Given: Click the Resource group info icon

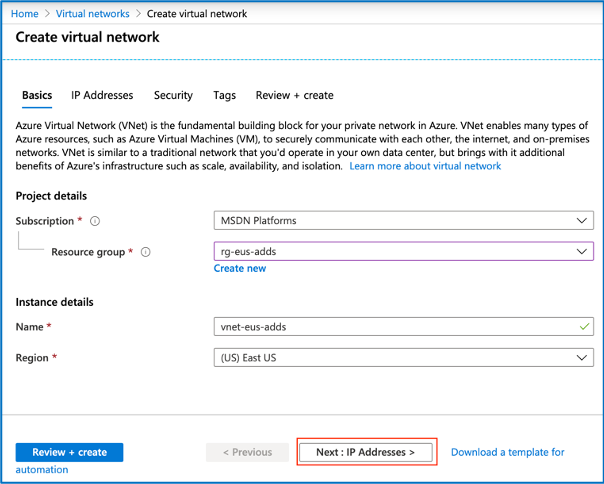Looking at the screenshot, I should [x=146, y=252].
